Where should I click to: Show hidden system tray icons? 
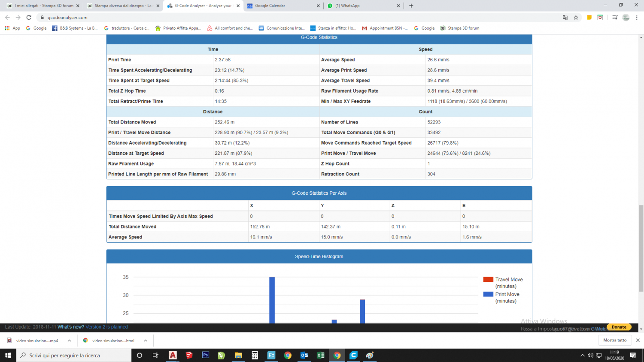[582, 355]
